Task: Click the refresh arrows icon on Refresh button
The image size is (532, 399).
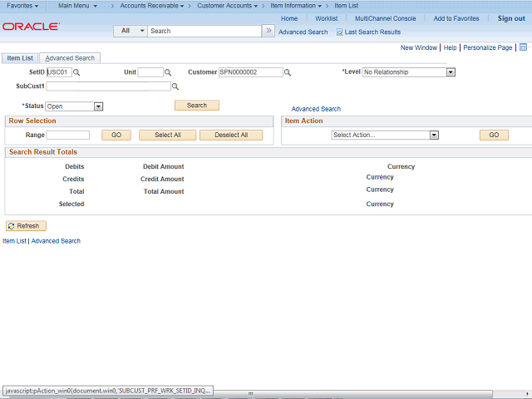Action: pyautogui.click(x=11, y=226)
